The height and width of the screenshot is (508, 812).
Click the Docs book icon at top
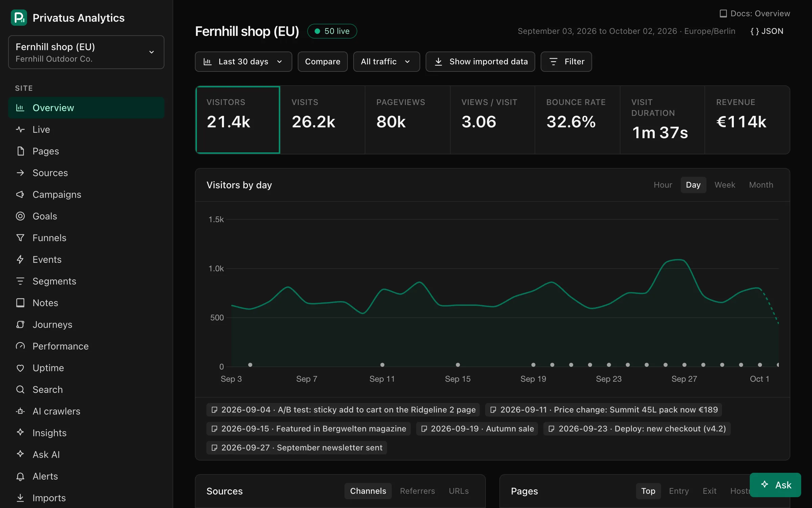723,14
